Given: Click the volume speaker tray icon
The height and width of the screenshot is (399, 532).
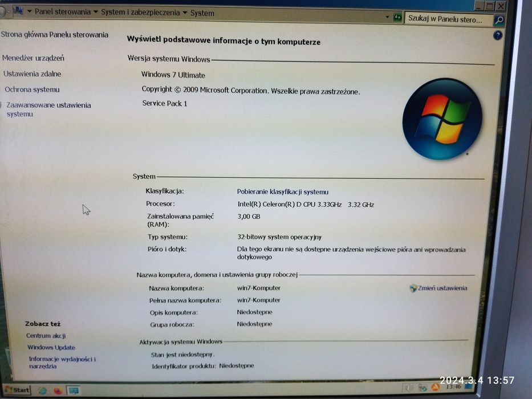Looking at the screenshot, I should point(408,388).
